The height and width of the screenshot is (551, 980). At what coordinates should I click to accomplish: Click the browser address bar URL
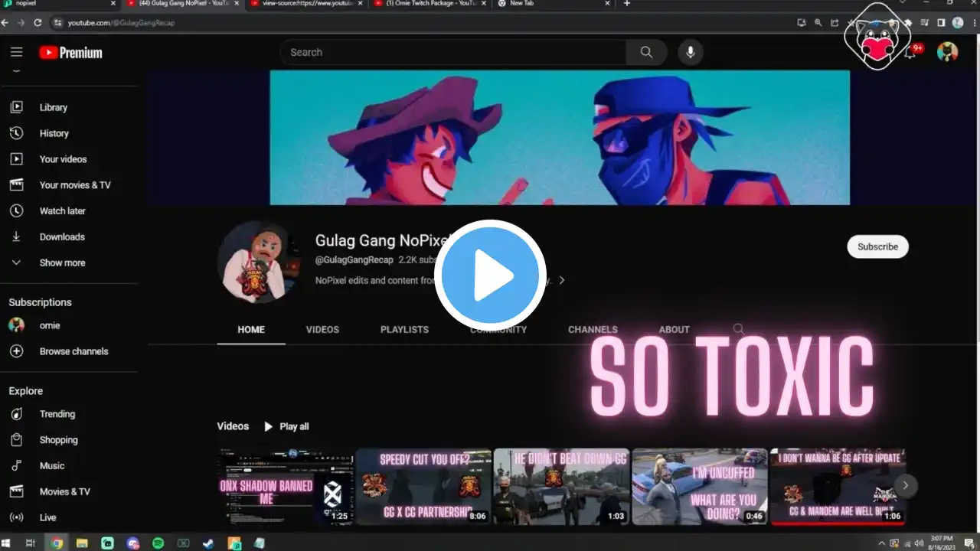point(121,23)
